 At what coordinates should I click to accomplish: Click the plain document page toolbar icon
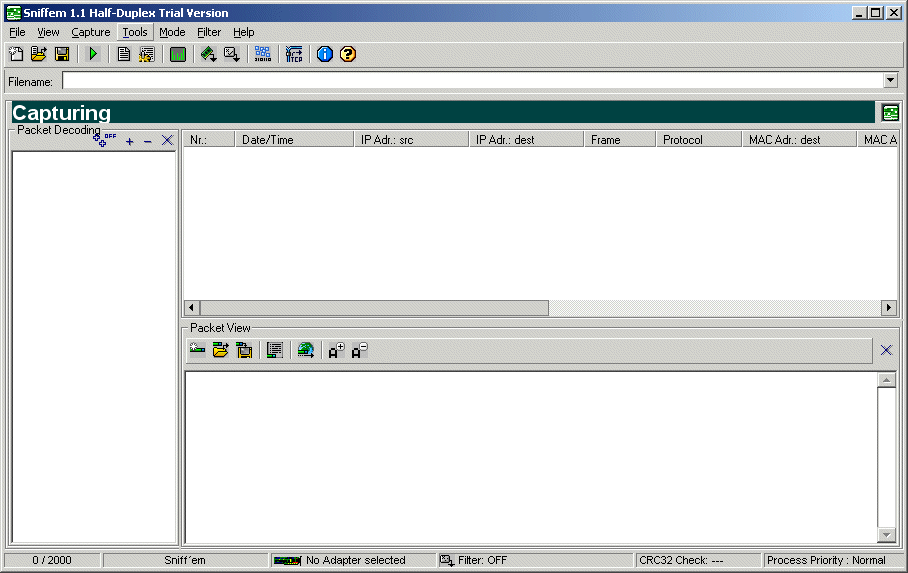pyautogui.click(x=123, y=54)
